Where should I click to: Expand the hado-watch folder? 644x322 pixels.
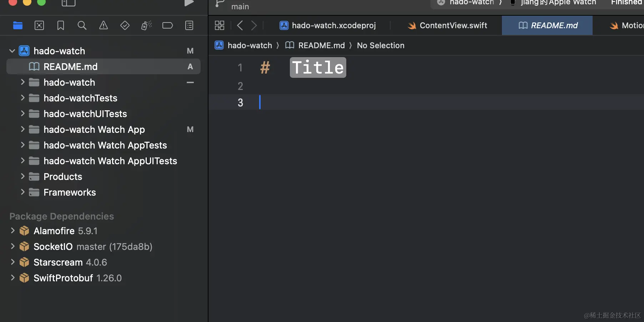click(x=22, y=82)
